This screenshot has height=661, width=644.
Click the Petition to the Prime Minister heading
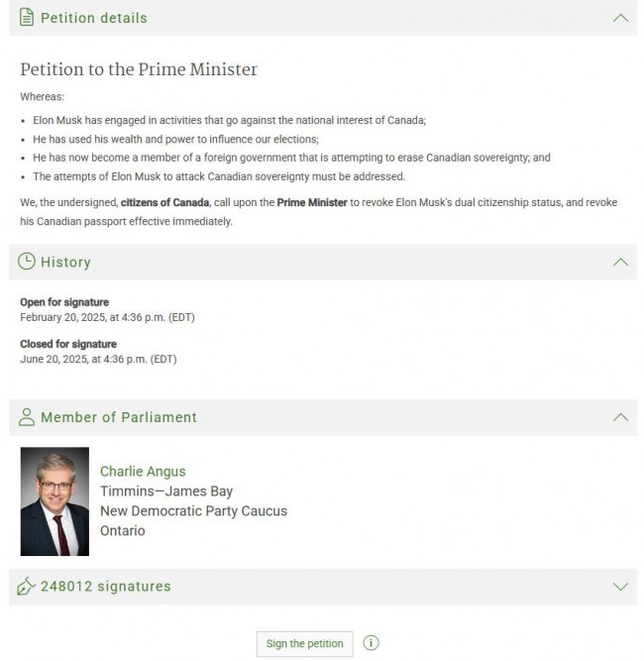pos(139,69)
